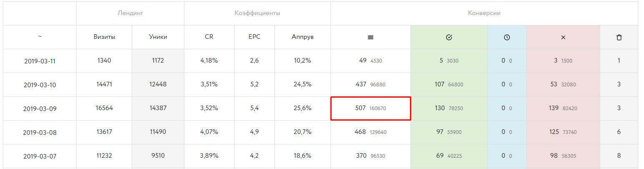
Task: Click approved cell showing 107 conversions
Action: click(449, 85)
